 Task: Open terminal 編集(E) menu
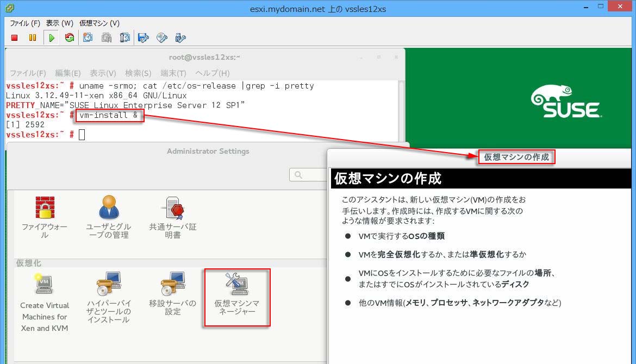tap(68, 73)
